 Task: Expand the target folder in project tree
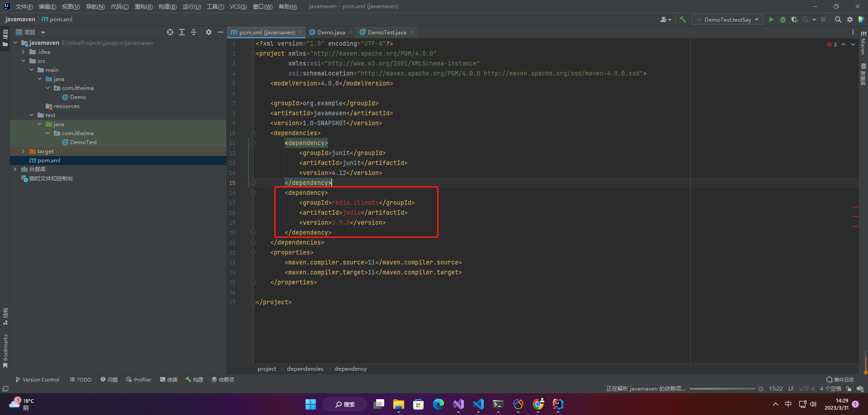pos(24,151)
